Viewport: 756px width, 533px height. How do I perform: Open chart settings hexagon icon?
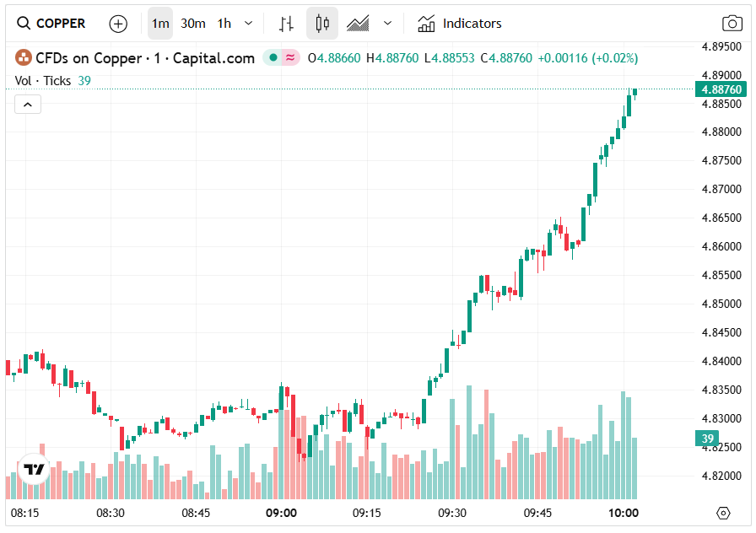pyautogui.click(x=722, y=513)
